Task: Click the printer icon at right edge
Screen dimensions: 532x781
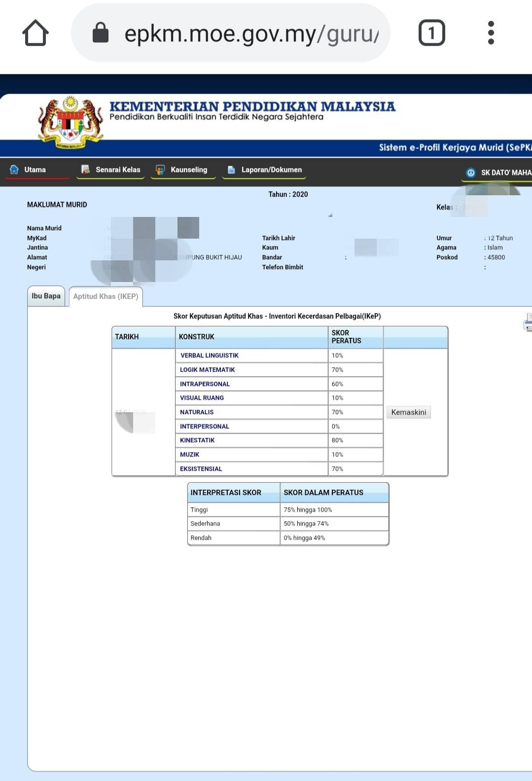Action: click(528, 322)
